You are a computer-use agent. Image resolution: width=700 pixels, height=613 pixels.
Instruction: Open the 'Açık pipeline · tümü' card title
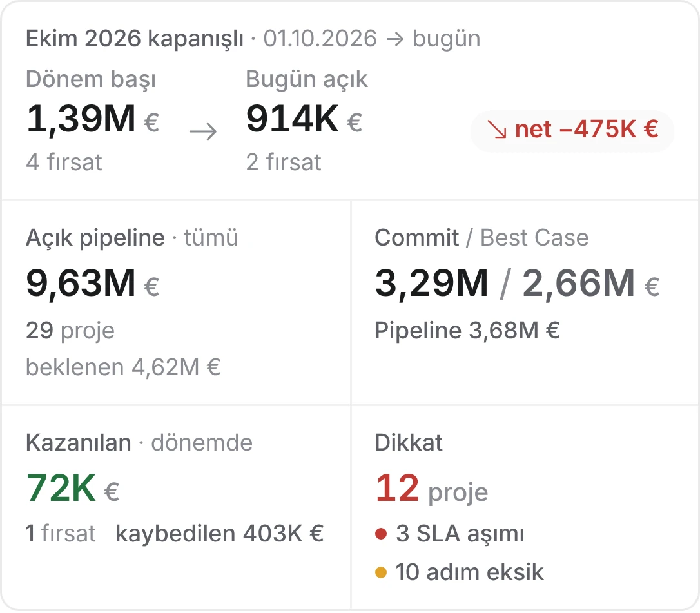132,237
